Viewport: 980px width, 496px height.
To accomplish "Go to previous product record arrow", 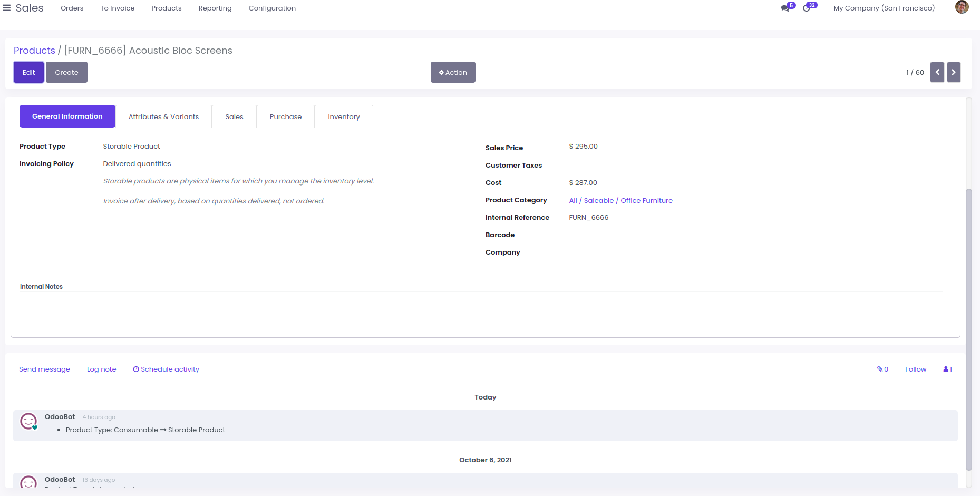I will coord(937,72).
